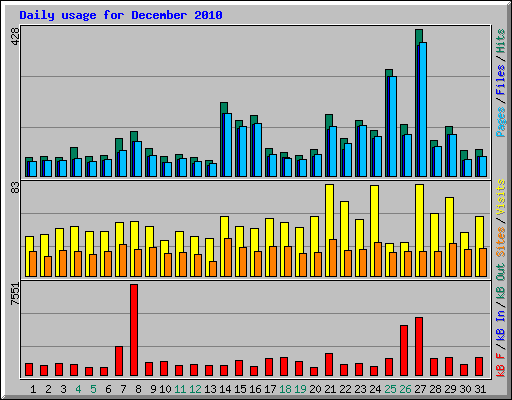Select day label 12 on the x-axis

[195, 389]
